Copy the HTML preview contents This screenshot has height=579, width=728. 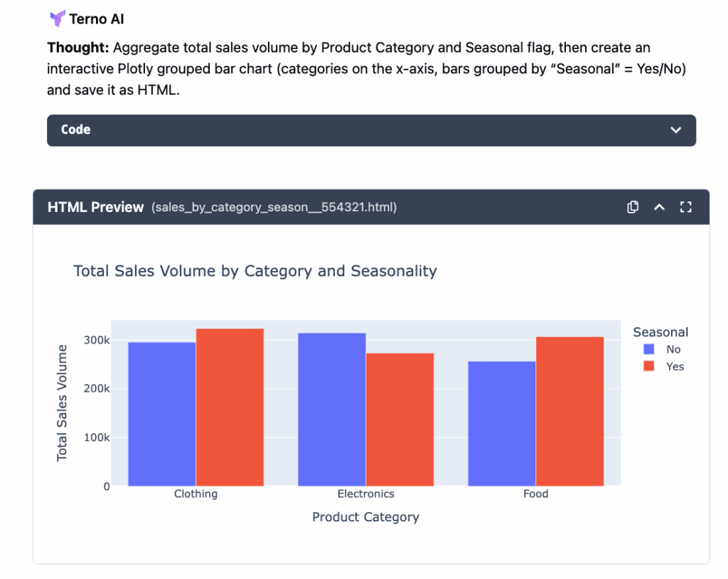(x=633, y=207)
